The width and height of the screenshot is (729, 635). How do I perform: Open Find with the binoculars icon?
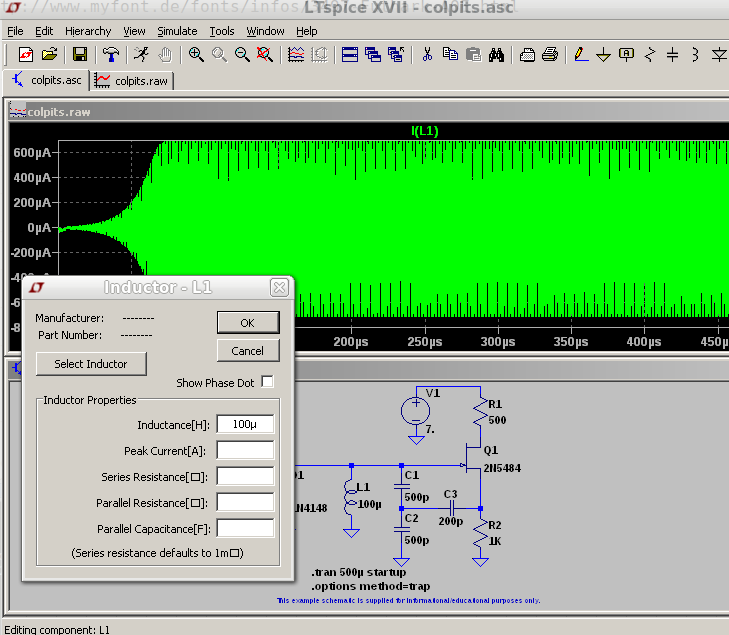(x=496, y=55)
